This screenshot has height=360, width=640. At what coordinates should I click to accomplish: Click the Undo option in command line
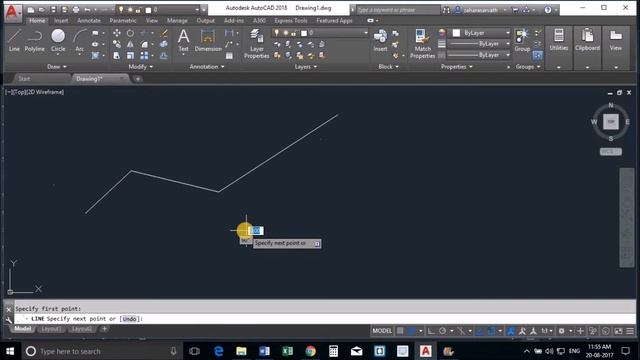pyautogui.click(x=129, y=319)
